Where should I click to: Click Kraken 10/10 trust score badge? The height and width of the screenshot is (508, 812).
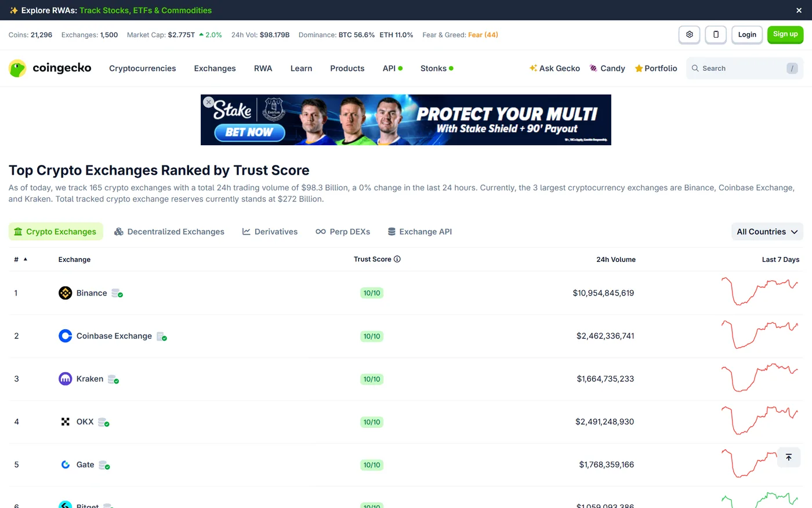[372, 379]
